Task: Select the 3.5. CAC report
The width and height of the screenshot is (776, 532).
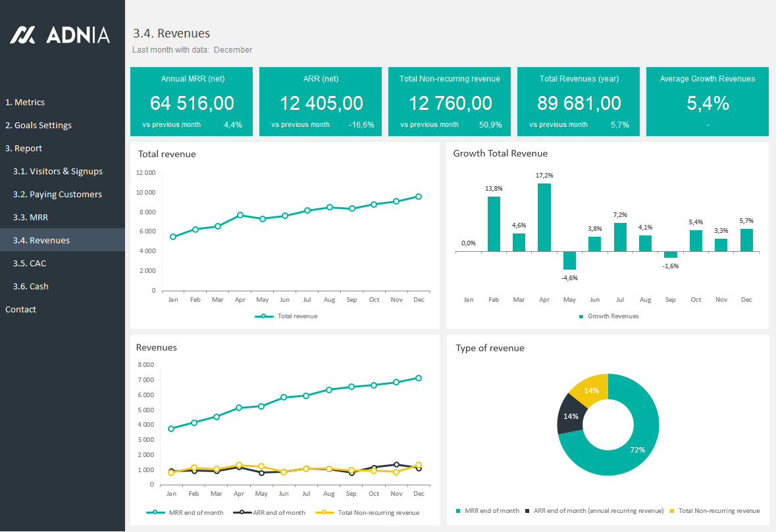Action: tap(30, 264)
